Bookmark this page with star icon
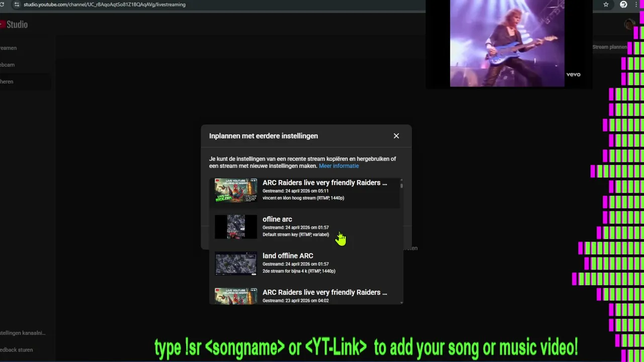 (x=606, y=5)
